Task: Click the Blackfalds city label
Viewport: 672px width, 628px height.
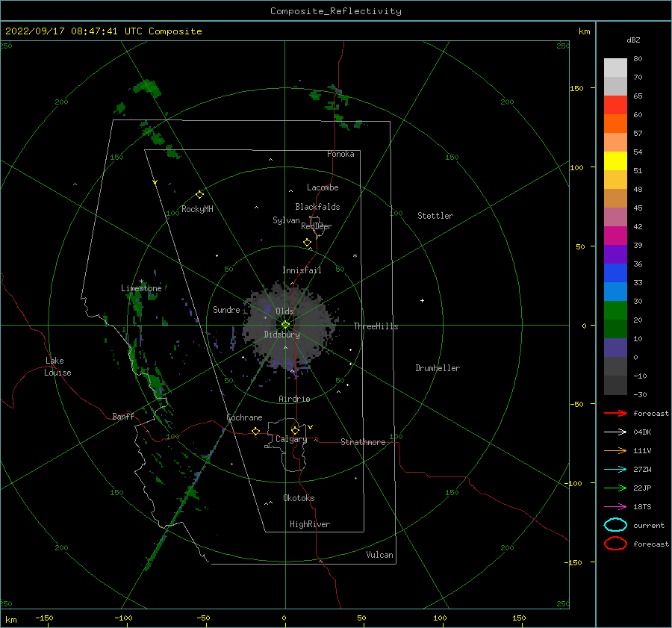Action: [317, 207]
